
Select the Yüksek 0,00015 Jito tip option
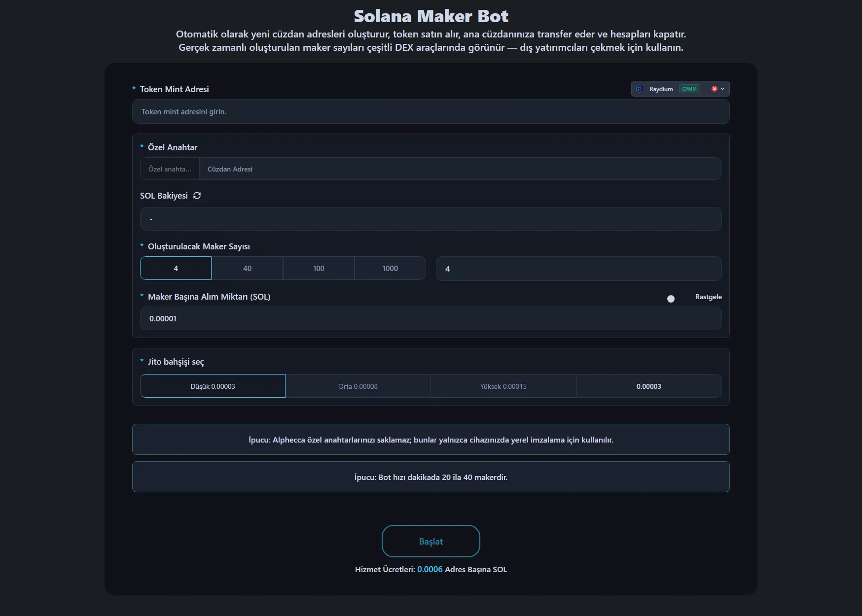[503, 386]
